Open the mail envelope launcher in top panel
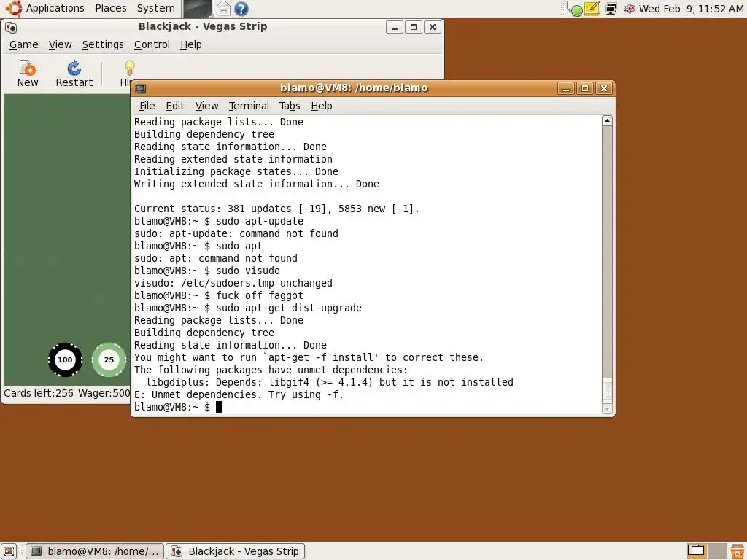The width and height of the screenshot is (747, 560). tap(223, 9)
